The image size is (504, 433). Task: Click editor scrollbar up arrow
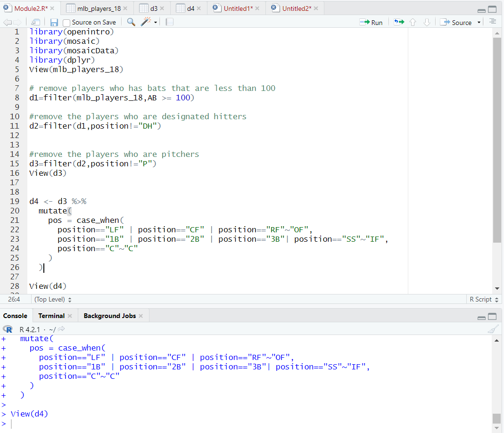coord(497,33)
